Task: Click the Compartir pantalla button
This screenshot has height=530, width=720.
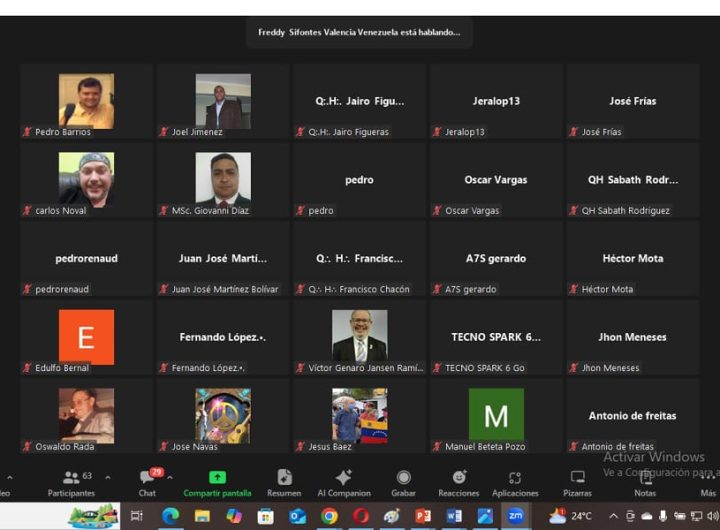Action: pos(217,483)
